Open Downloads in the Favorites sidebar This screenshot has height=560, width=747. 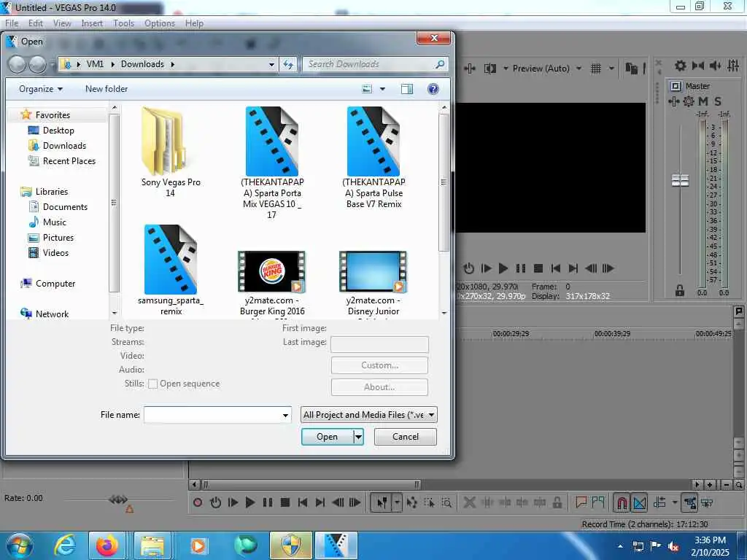[64, 146]
